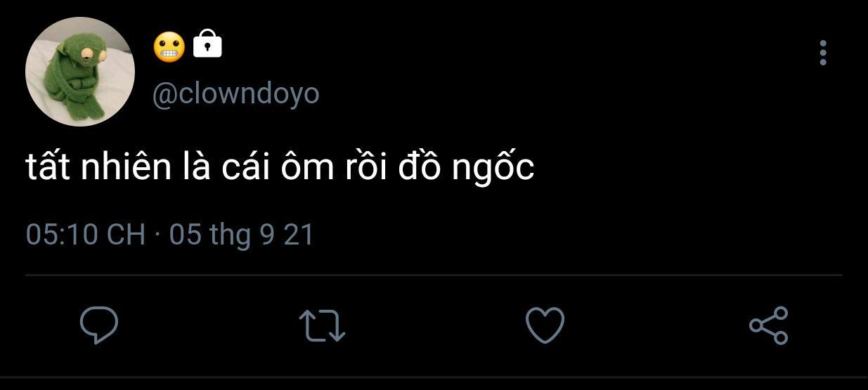Image resolution: width=868 pixels, height=390 pixels.
Task: Click the word "nhiên" in the tweet text
Action: tap(126, 167)
